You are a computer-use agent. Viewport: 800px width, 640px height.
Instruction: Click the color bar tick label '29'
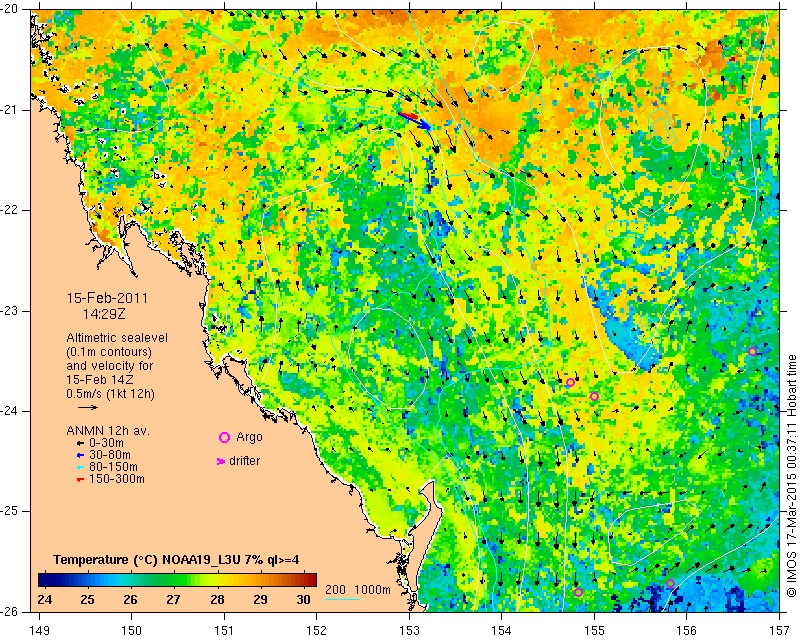click(x=260, y=599)
